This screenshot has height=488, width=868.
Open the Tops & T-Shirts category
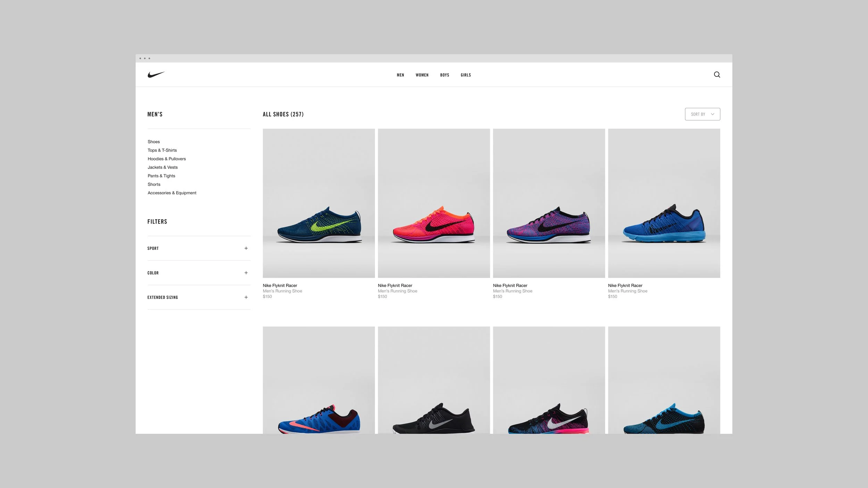click(x=162, y=150)
